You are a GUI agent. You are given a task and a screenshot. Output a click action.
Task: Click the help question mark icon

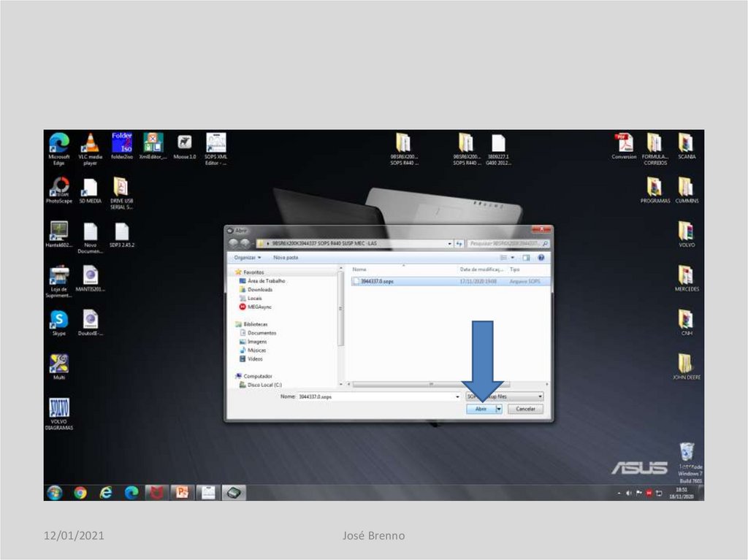pyautogui.click(x=541, y=258)
